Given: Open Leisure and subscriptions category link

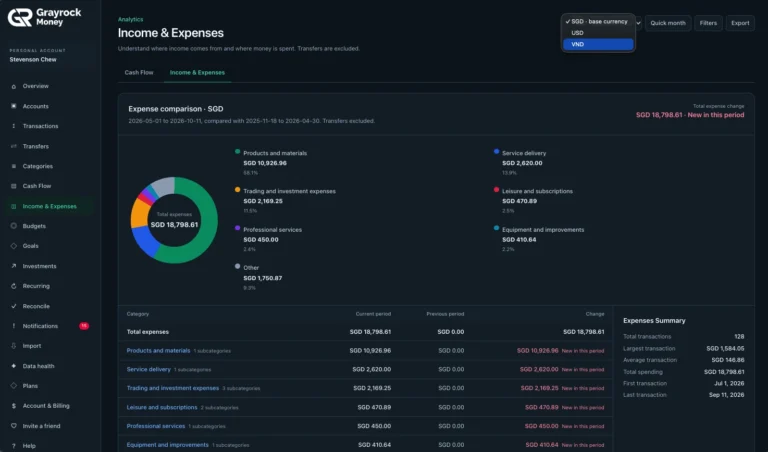Looking at the screenshot, I should click(162, 407).
